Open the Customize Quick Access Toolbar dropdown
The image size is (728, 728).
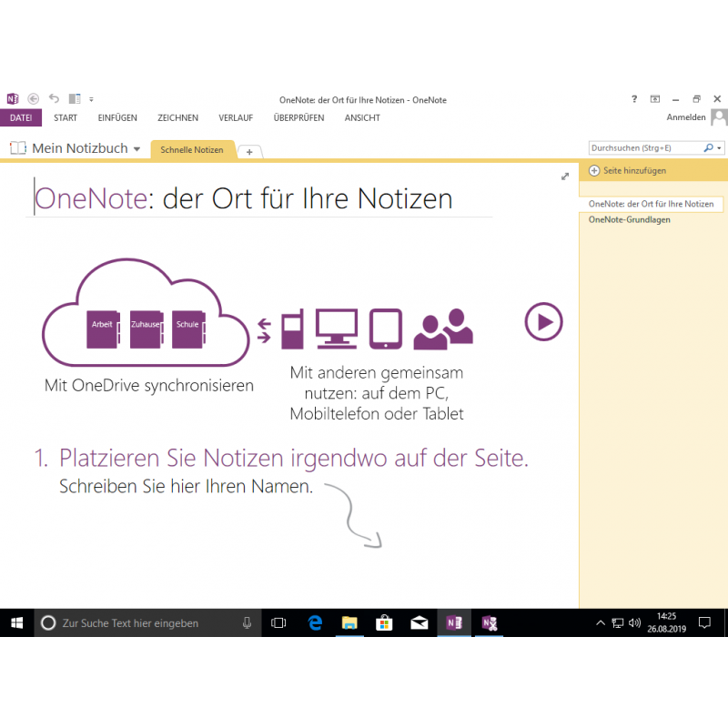91,100
